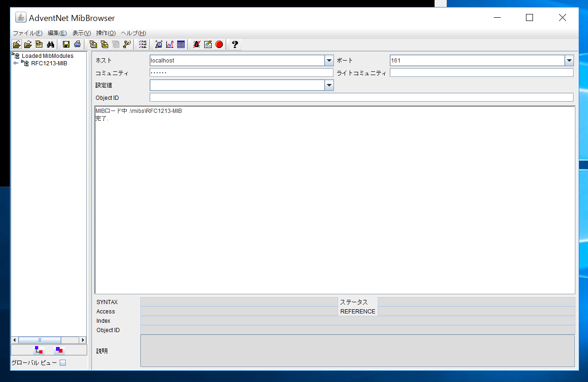
Task: Click the port field showing 161
Action: click(477, 61)
